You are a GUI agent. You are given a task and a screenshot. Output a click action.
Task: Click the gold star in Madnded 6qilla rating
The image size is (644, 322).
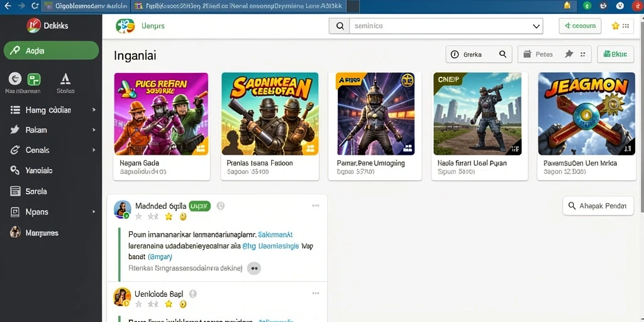click(169, 216)
